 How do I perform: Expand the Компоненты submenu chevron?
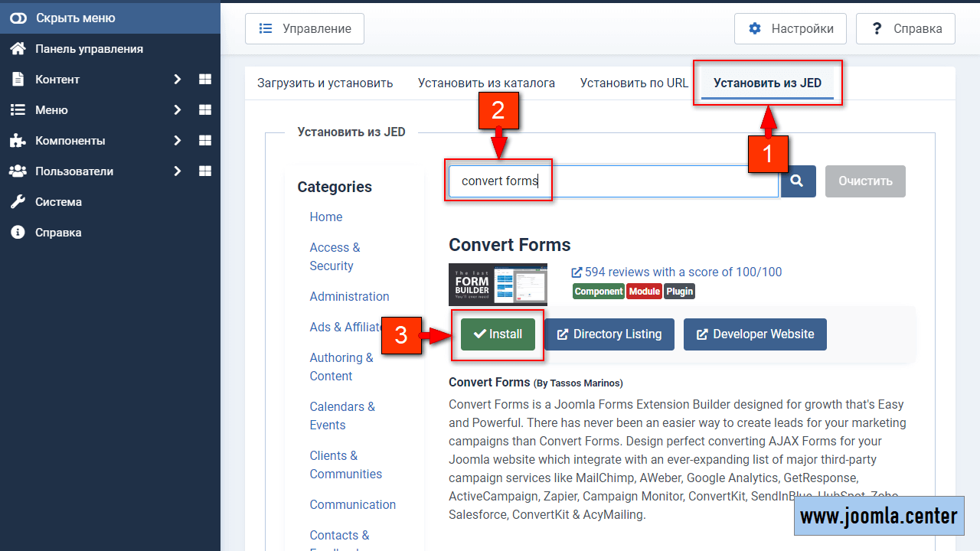tap(177, 141)
